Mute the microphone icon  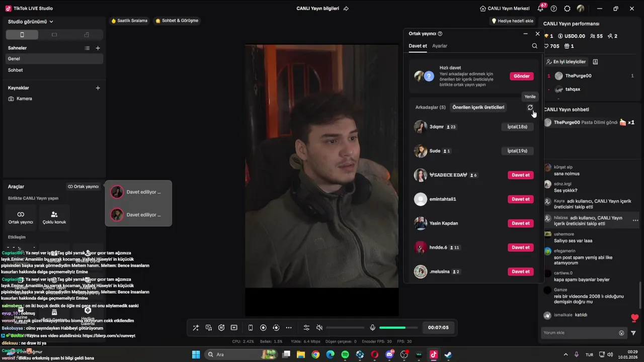coord(372,328)
